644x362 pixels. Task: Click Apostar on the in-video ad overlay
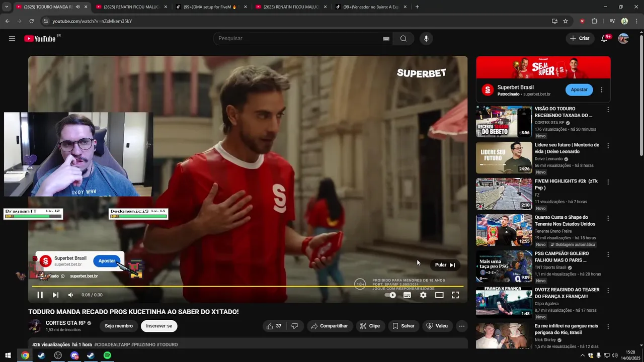pos(107,261)
